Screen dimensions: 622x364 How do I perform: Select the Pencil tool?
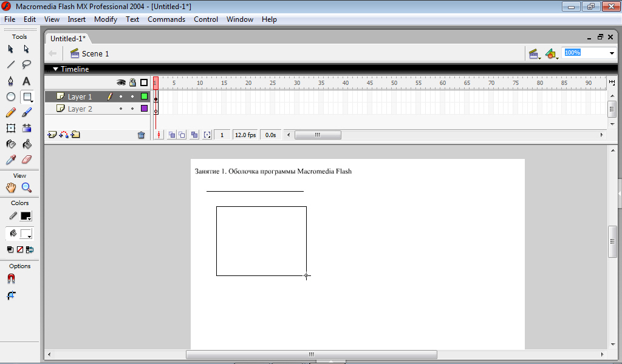(x=11, y=112)
